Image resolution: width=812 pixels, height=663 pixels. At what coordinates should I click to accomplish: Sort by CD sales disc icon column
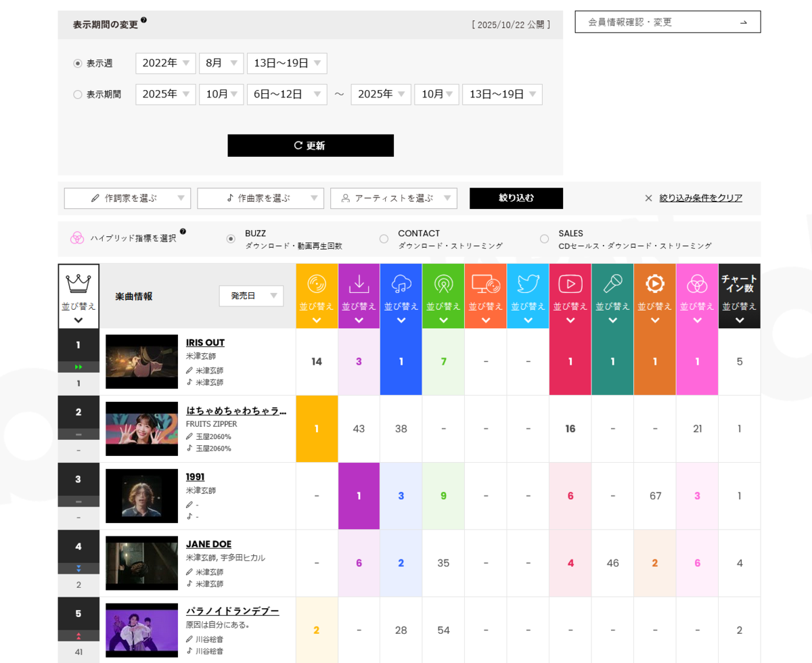point(317,296)
